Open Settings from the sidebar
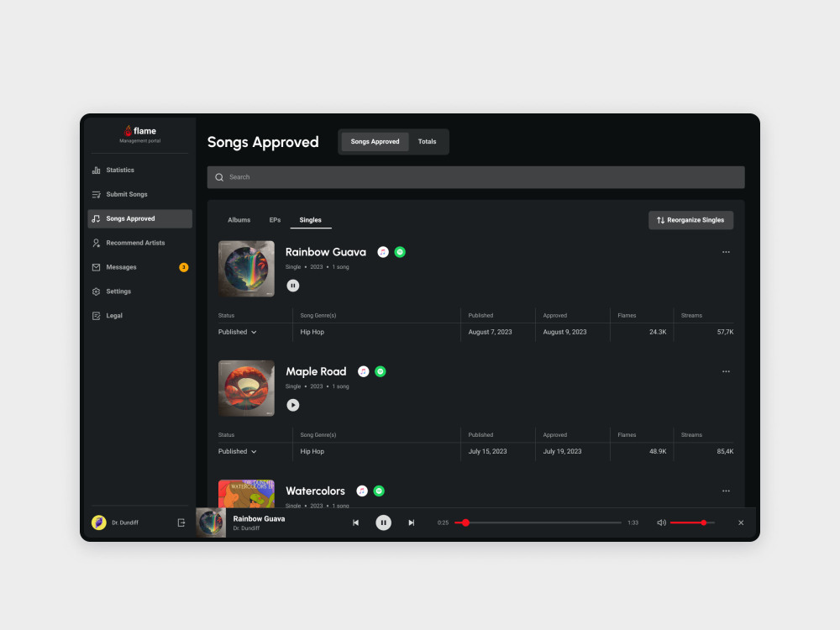 (139, 291)
